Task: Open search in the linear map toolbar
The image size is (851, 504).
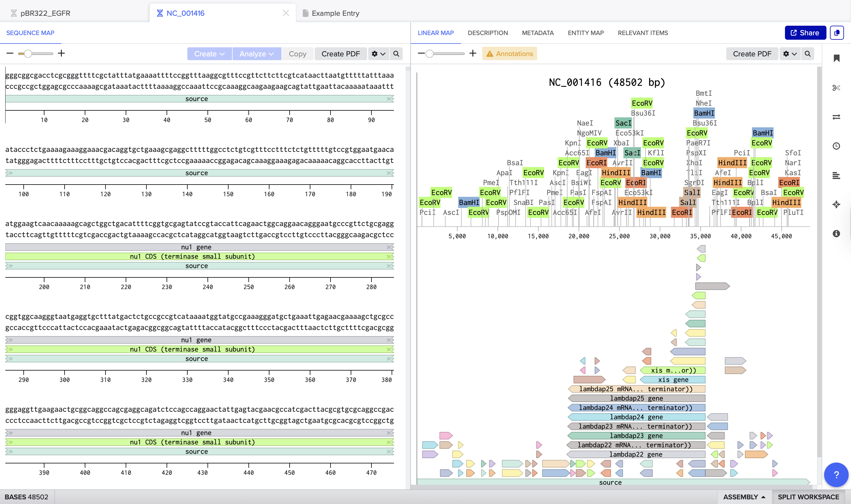Action: [808, 54]
